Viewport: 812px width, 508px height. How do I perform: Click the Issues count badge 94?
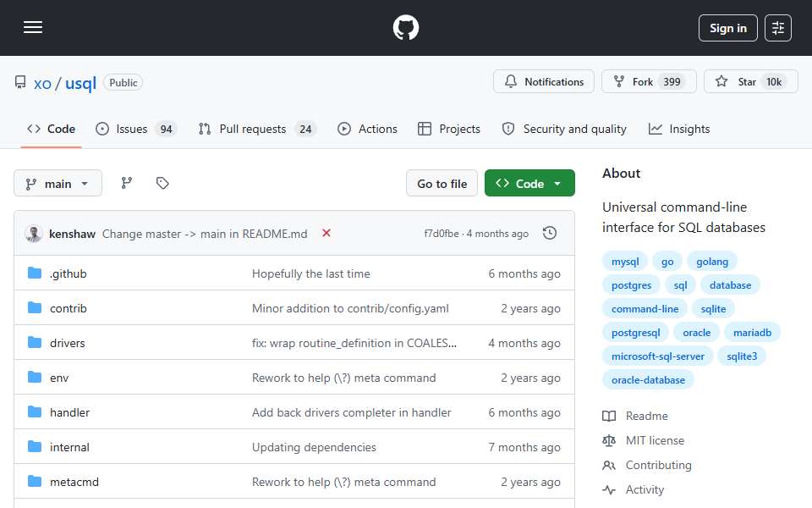166,129
